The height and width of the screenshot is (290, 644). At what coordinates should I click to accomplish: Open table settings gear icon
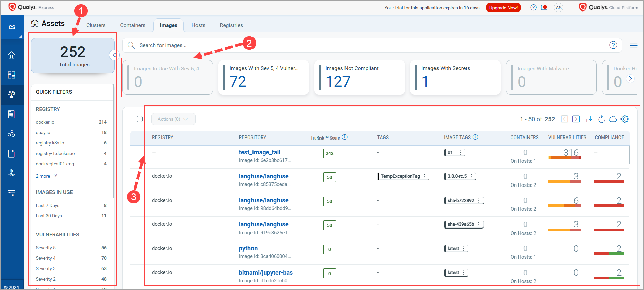(625, 119)
